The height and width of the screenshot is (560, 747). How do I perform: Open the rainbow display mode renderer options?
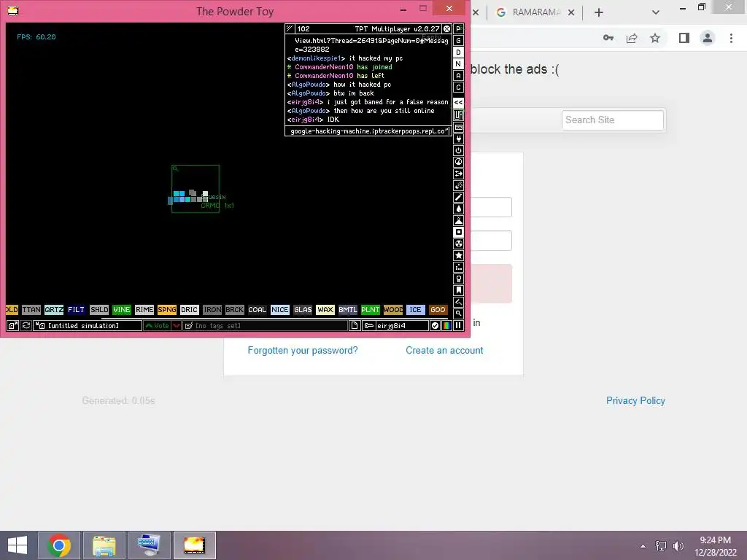[x=446, y=326]
